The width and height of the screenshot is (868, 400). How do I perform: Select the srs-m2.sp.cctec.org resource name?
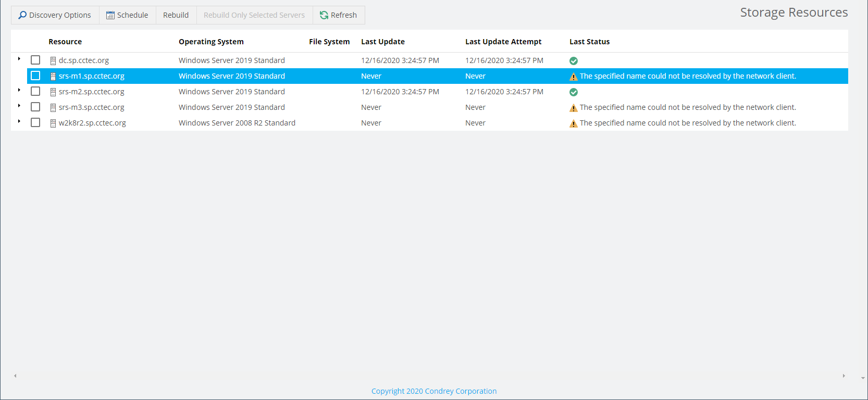coord(92,92)
